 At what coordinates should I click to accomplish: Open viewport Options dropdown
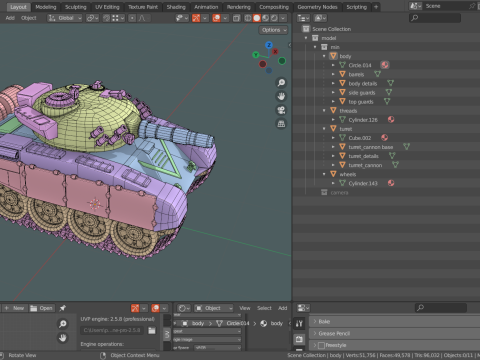(x=274, y=30)
